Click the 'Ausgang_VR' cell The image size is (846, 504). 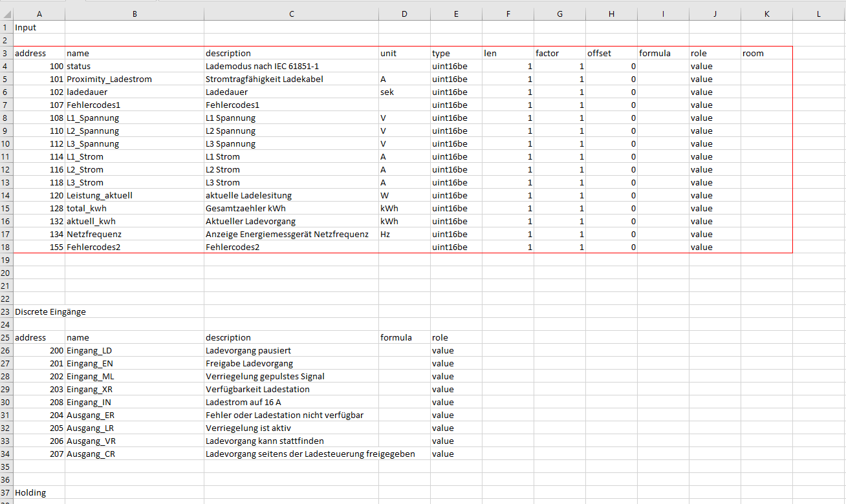click(135, 441)
